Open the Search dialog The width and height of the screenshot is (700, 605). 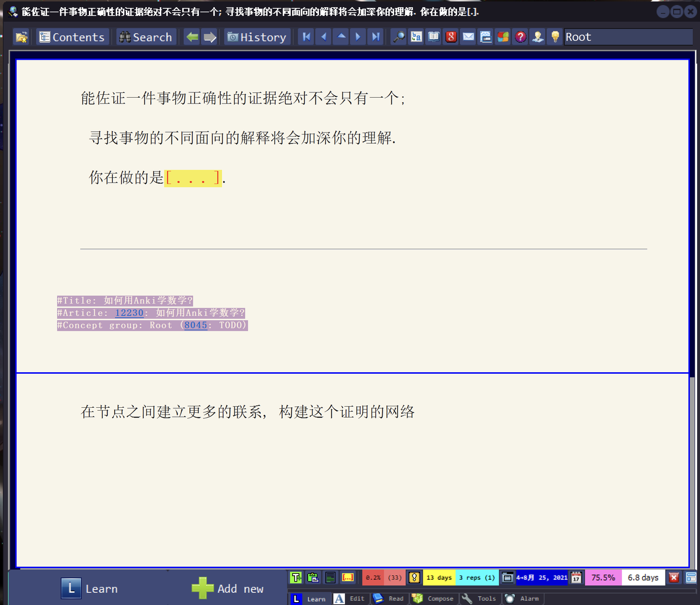click(x=146, y=37)
